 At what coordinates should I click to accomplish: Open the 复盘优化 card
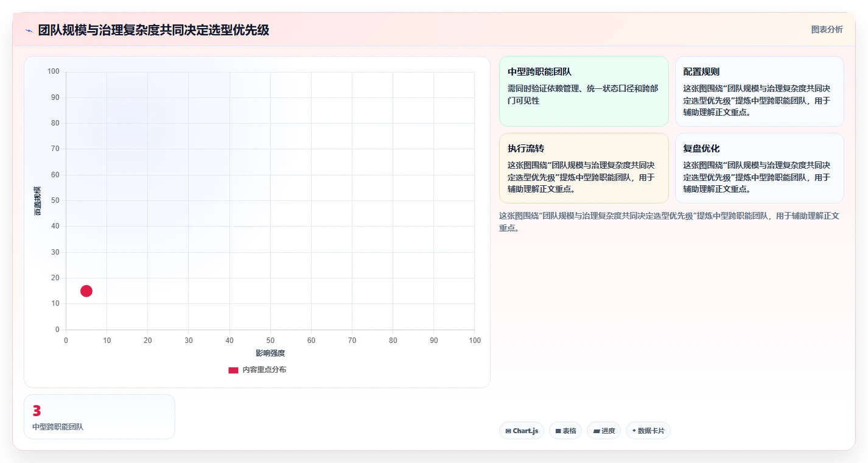tap(760, 168)
